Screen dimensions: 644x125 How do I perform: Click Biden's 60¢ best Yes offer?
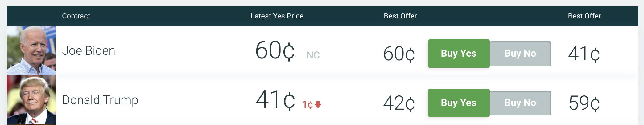pos(399,54)
